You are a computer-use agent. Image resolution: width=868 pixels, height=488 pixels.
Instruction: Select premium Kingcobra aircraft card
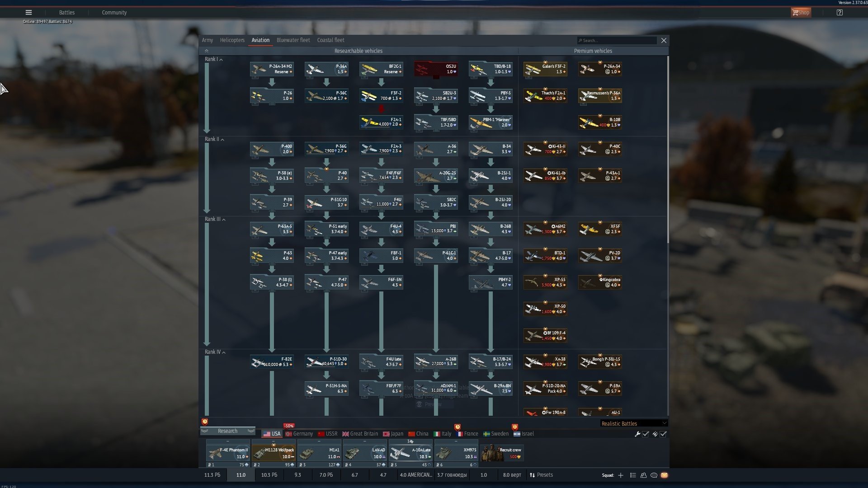point(600,282)
